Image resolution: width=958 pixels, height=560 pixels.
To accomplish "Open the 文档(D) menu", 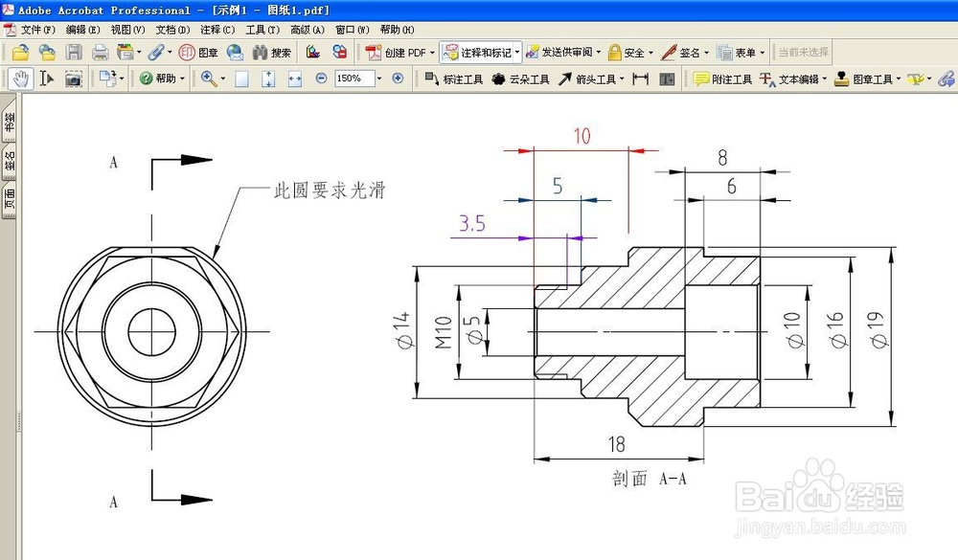I will pyautogui.click(x=172, y=30).
